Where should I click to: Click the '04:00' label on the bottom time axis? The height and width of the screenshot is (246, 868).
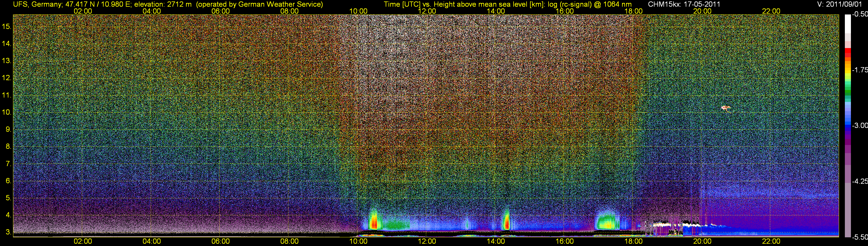click(x=152, y=241)
